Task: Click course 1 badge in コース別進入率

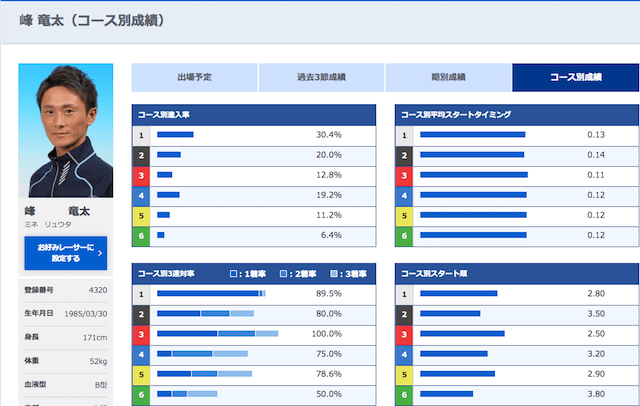Action: tap(141, 135)
